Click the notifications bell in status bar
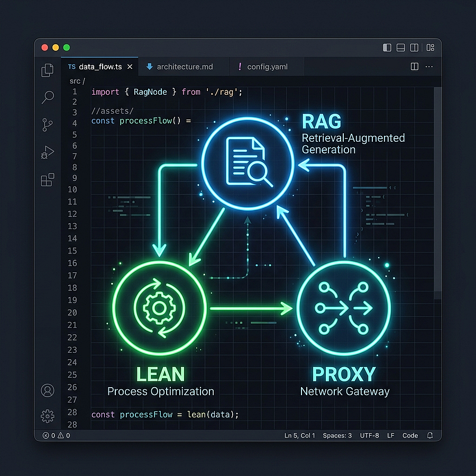The width and height of the screenshot is (476, 476). (x=430, y=435)
